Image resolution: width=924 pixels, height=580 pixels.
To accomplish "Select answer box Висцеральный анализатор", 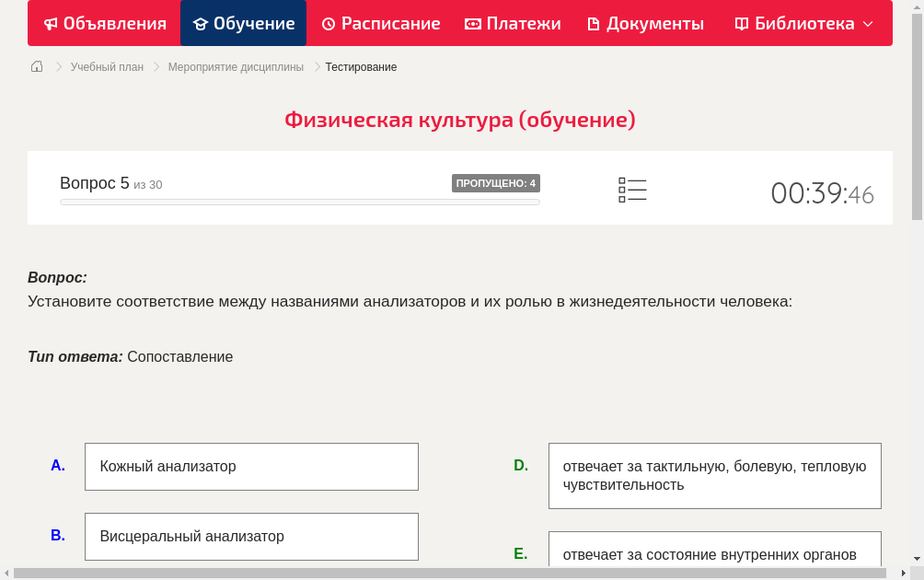I will pyautogui.click(x=251, y=536).
